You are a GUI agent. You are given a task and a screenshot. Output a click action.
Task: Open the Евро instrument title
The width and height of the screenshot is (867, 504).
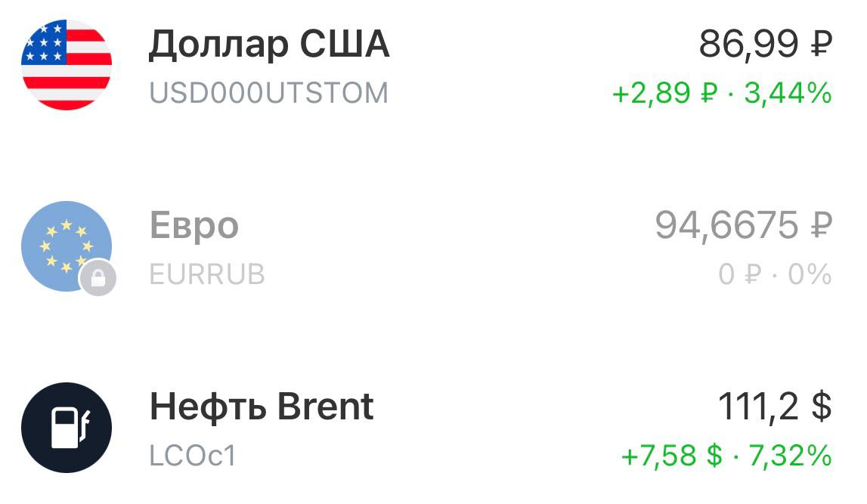(194, 225)
